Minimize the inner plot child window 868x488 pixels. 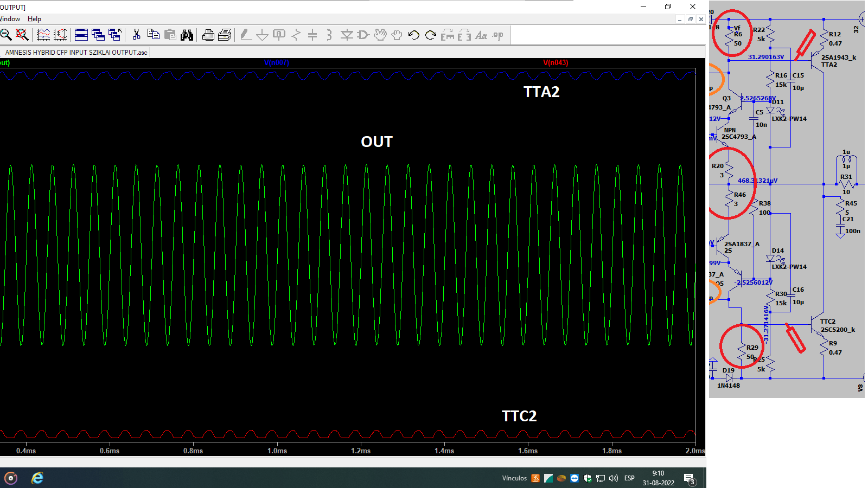[680, 20]
